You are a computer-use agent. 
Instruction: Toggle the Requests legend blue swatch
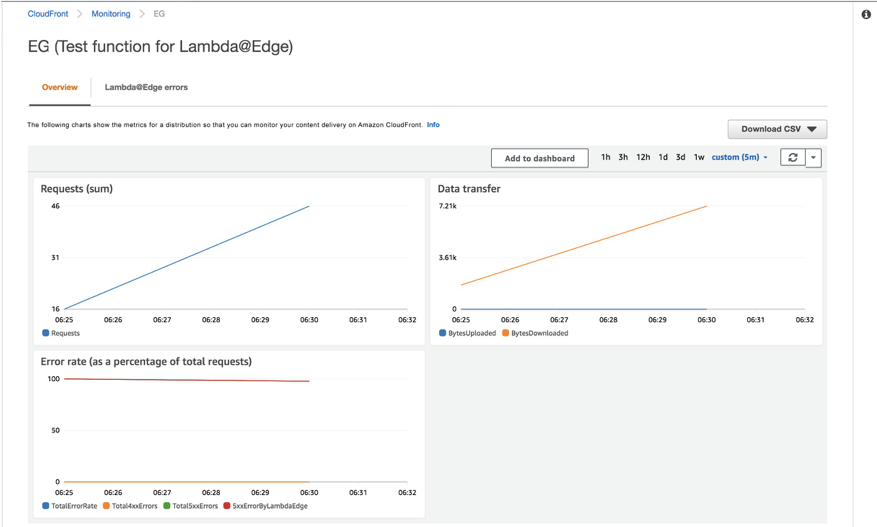(x=46, y=333)
